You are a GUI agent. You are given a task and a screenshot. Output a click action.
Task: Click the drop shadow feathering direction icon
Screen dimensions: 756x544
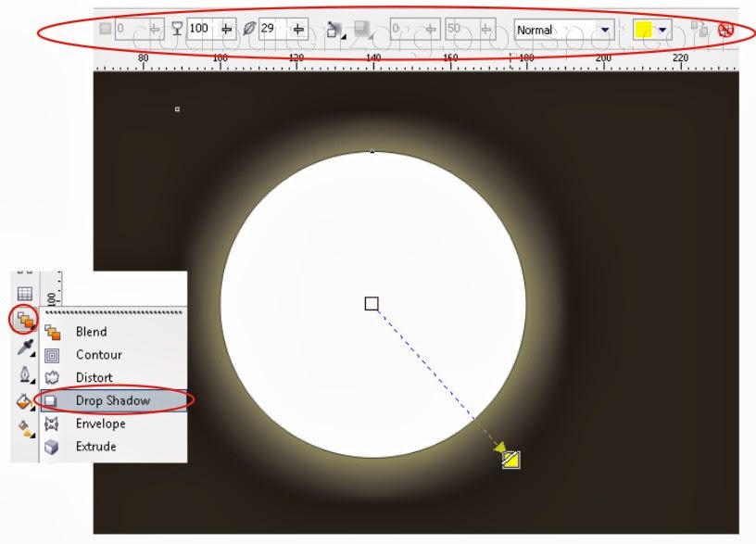click(332, 29)
